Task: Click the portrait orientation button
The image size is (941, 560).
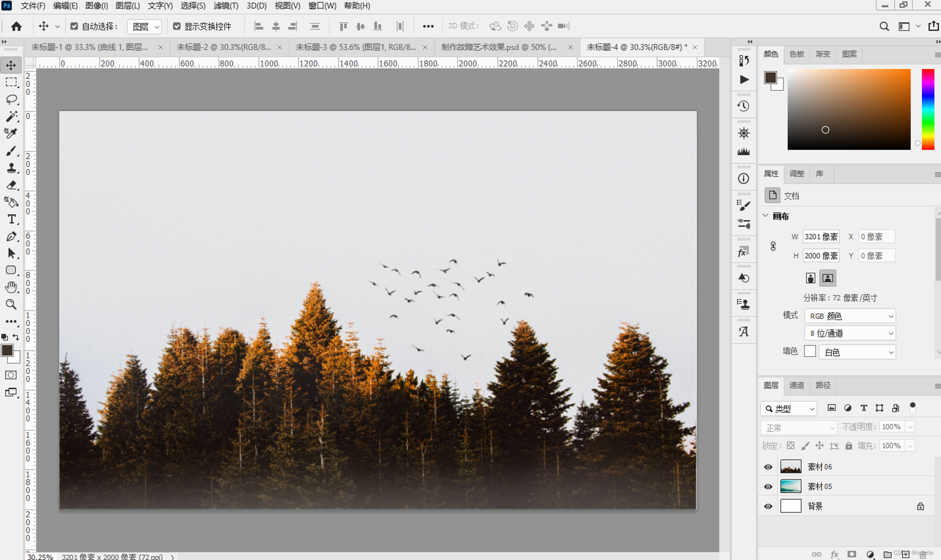Action: pyautogui.click(x=810, y=278)
